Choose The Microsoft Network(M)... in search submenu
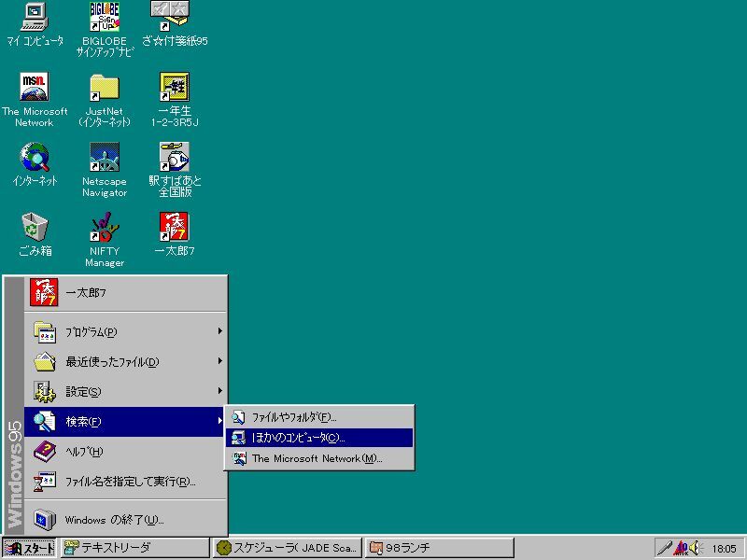This screenshot has width=747, height=560. point(319,458)
